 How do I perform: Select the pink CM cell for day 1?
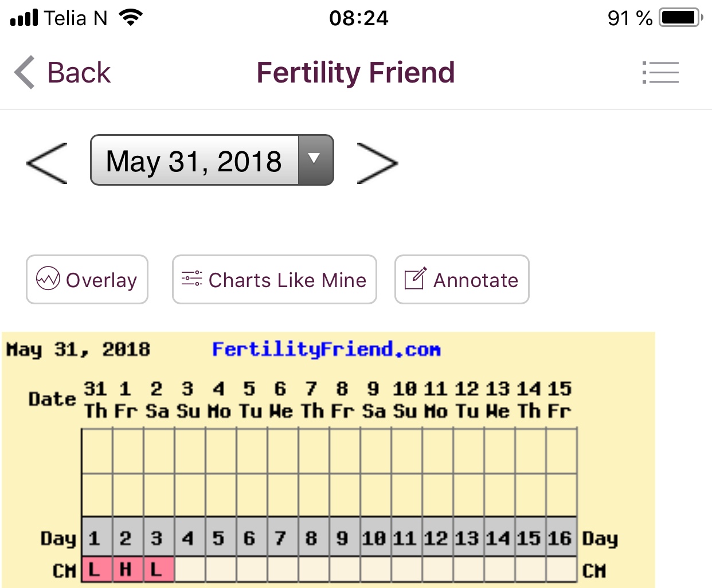click(x=96, y=570)
